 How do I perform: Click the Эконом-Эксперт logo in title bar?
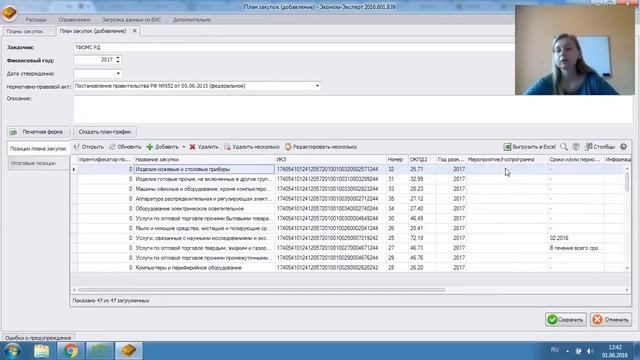click(9, 13)
